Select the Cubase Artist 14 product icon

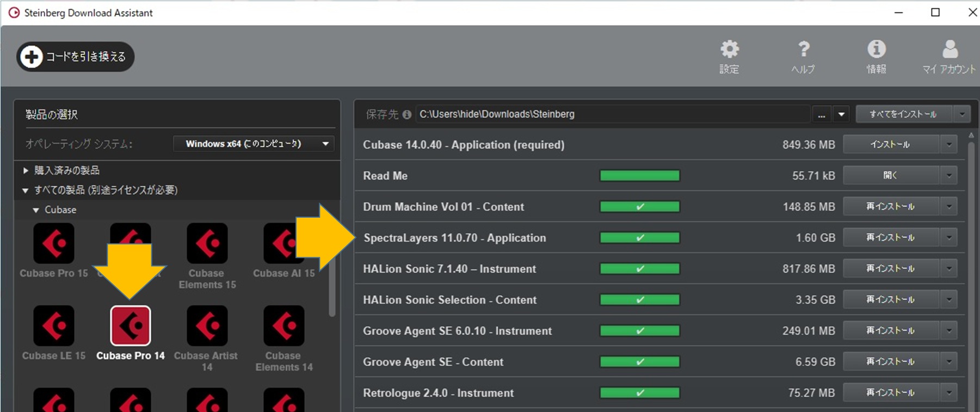pos(207,325)
